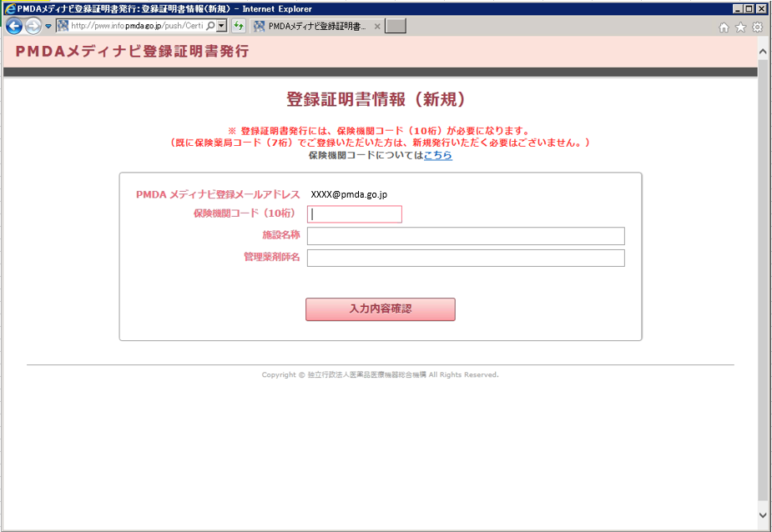Click the 入力内容確認 button
This screenshot has width=772, height=532.
(380, 309)
